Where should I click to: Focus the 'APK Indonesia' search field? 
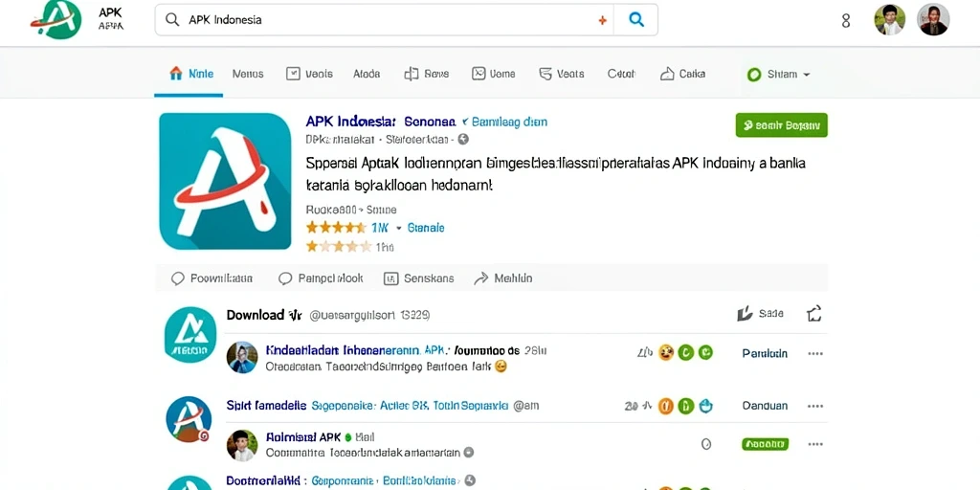tap(385, 19)
